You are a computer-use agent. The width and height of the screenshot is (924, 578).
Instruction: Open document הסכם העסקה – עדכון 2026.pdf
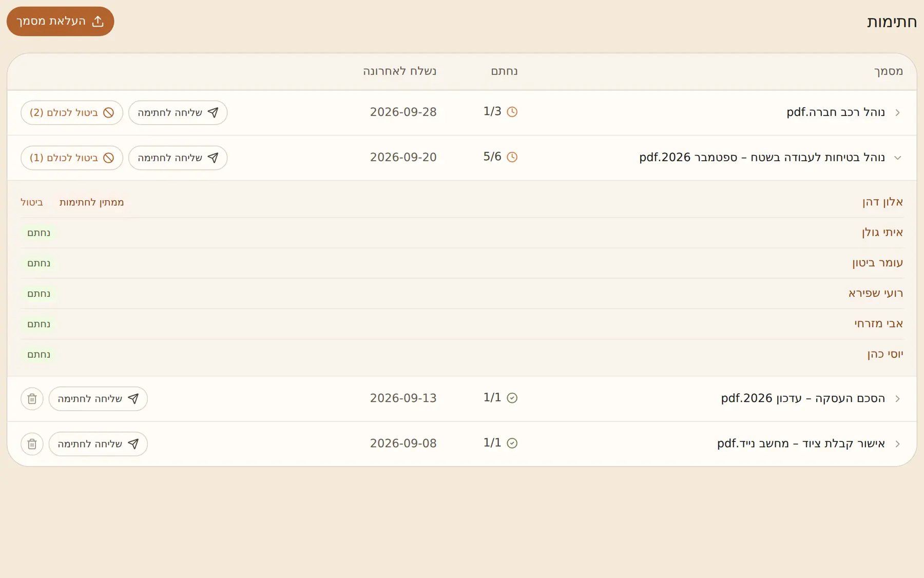(803, 399)
